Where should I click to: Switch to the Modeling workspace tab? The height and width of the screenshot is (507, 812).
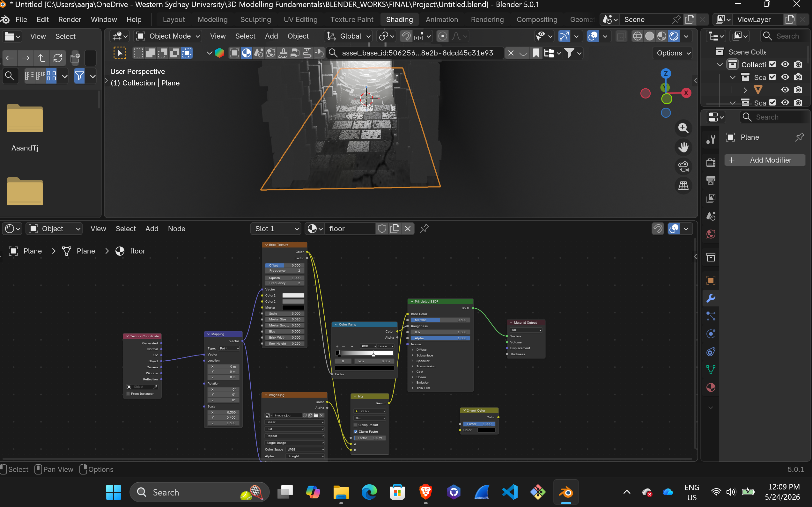(x=212, y=19)
